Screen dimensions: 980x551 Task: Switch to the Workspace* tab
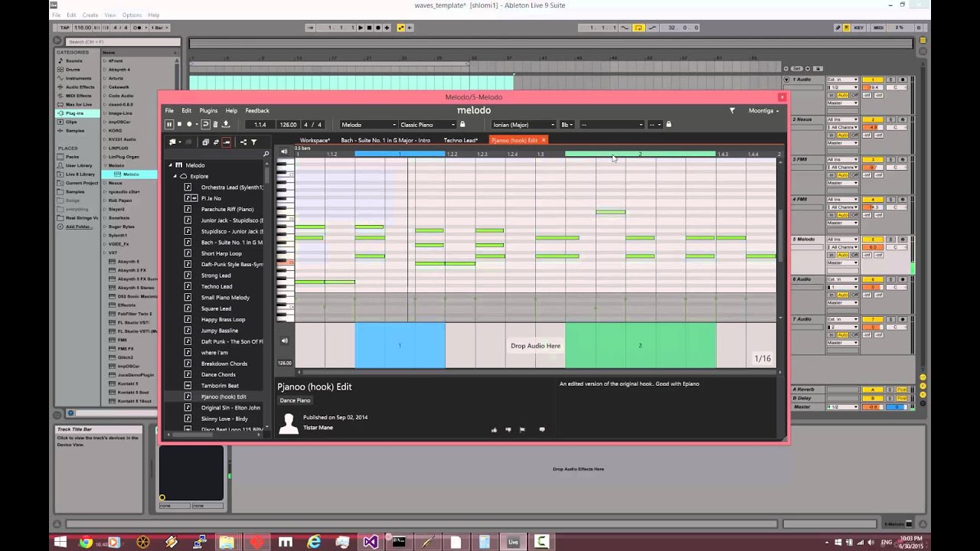click(315, 140)
